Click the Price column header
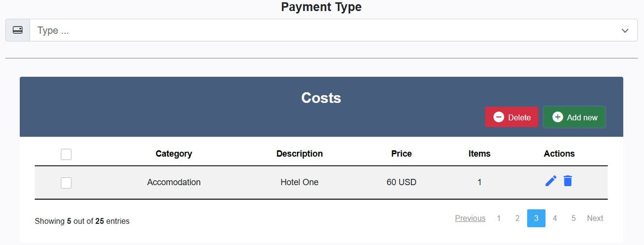This screenshot has width=644, height=245. point(401,154)
